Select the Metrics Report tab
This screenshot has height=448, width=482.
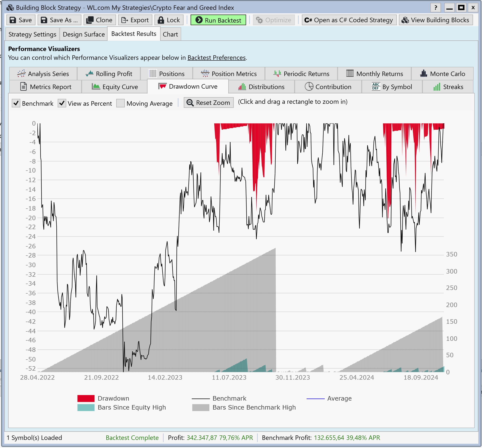pyautogui.click(x=45, y=87)
